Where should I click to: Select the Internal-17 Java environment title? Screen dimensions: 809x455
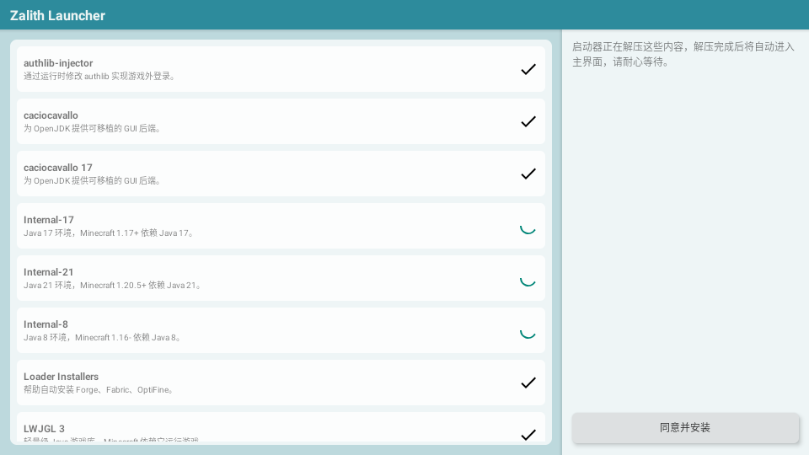(x=49, y=220)
